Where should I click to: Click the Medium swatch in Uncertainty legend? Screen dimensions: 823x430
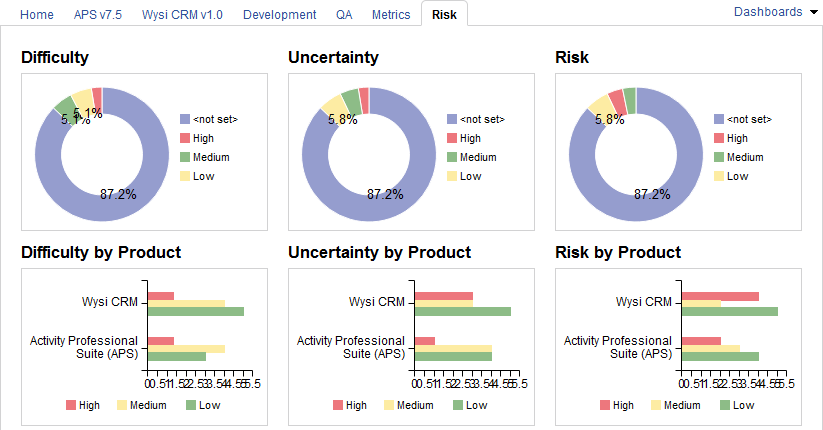pos(452,158)
